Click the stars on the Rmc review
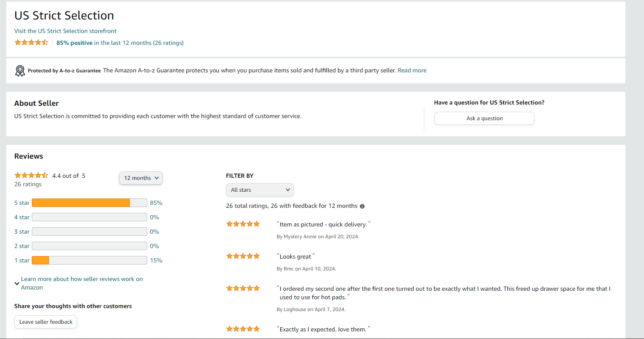 (x=243, y=256)
